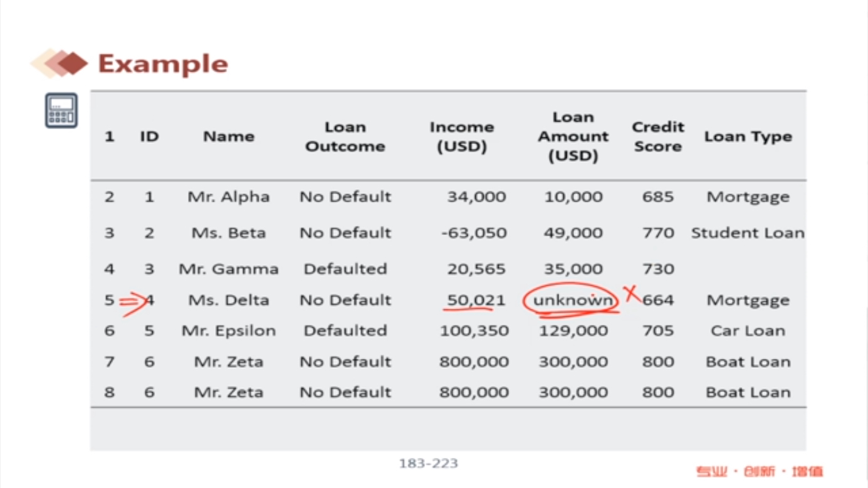Select the 'Loan Outcome' column header
This screenshot has height=488, width=868.
(345, 137)
